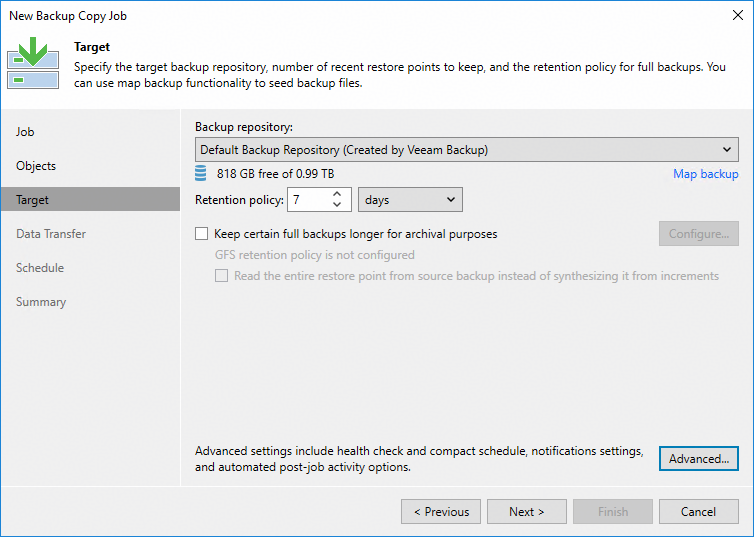Jump to the Schedule step

(40, 268)
